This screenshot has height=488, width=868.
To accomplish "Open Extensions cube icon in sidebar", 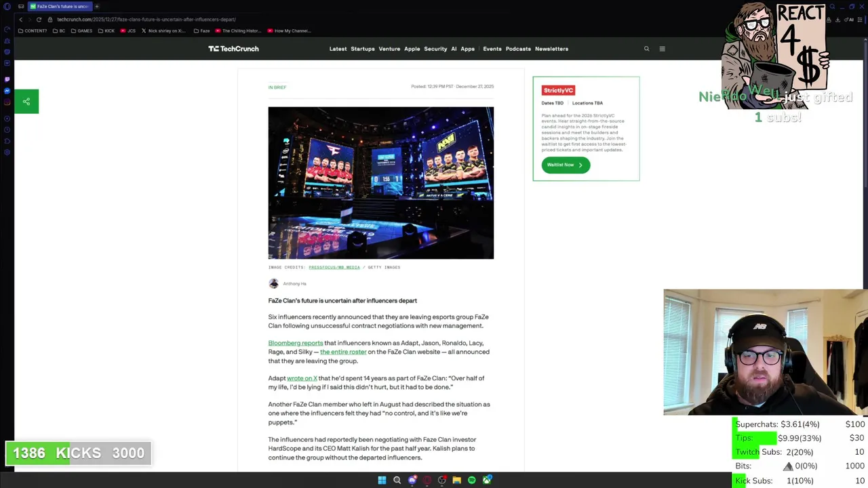I will point(7,141).
